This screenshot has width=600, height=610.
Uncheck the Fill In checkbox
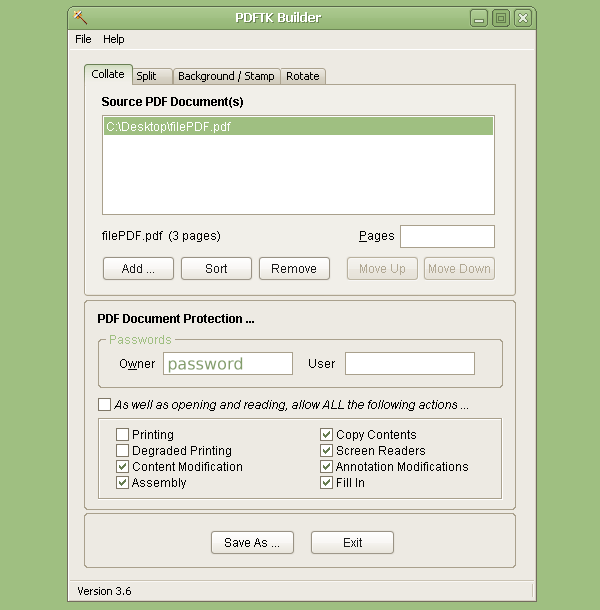coord(326,483)
